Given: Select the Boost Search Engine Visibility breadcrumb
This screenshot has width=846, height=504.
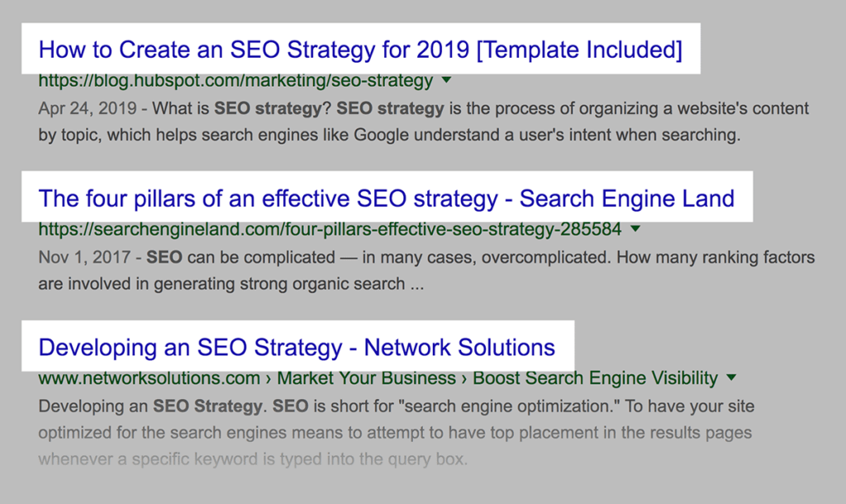Looking at the screenshot, I should (595, 378).
